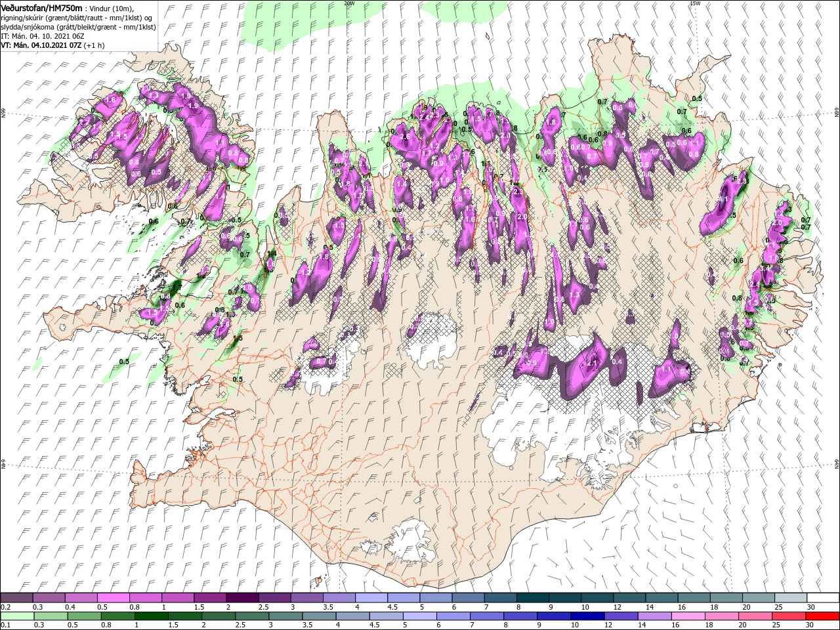The width and height of the screenshot is (840, 630).
Task: Click the '(+1 h)' forecast offset text
Action: 94,45
